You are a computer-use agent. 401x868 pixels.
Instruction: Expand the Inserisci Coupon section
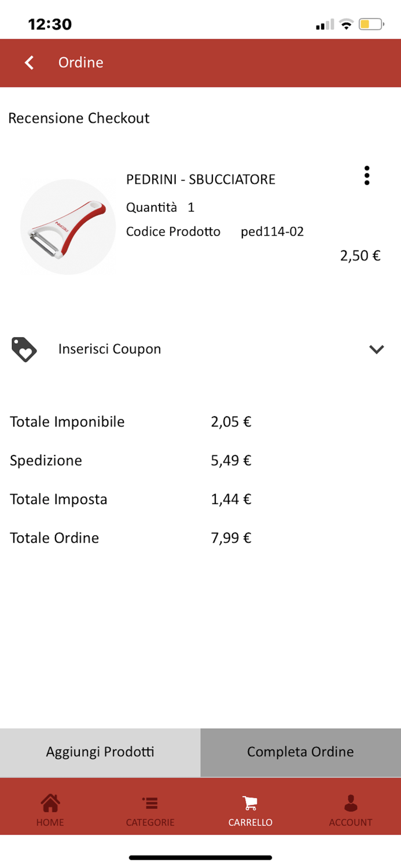(x=109, y=349)
